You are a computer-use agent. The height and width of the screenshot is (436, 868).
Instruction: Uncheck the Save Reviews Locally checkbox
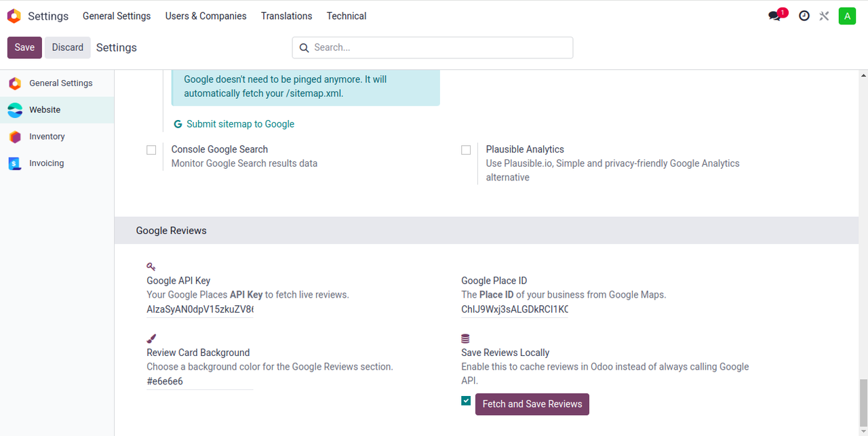[466, 401]
